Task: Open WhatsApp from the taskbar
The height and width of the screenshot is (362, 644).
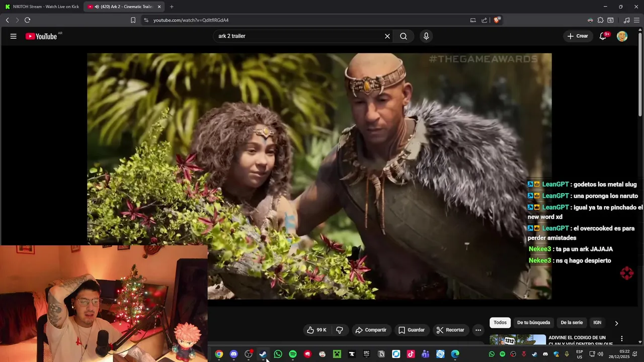Action: coord(278,354)
